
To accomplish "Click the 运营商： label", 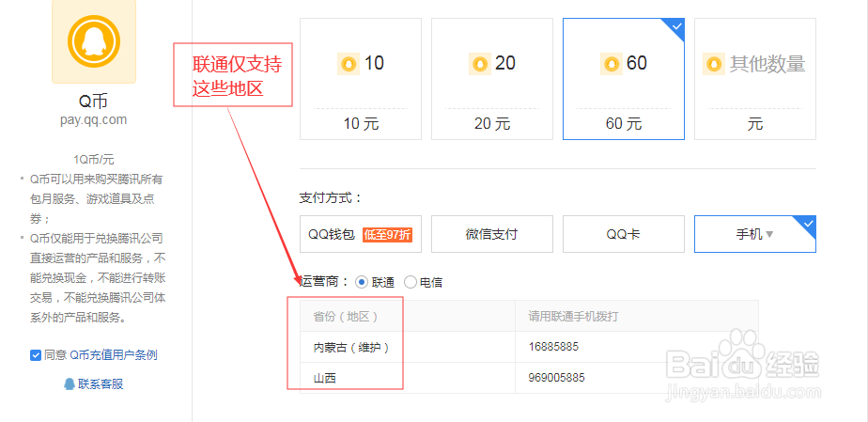I will click(324, 282).
